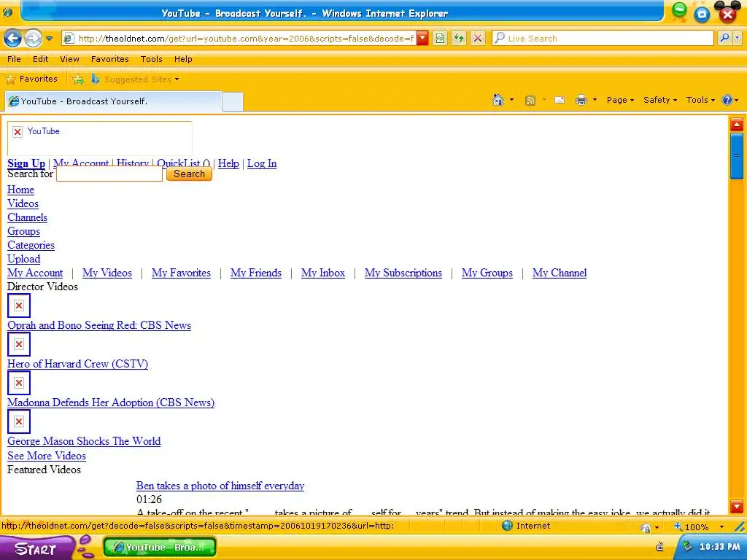This screenshot has height=560, width=747.
Task: Click the scrollbar down arrow
Action: click(x=737, y=506)
